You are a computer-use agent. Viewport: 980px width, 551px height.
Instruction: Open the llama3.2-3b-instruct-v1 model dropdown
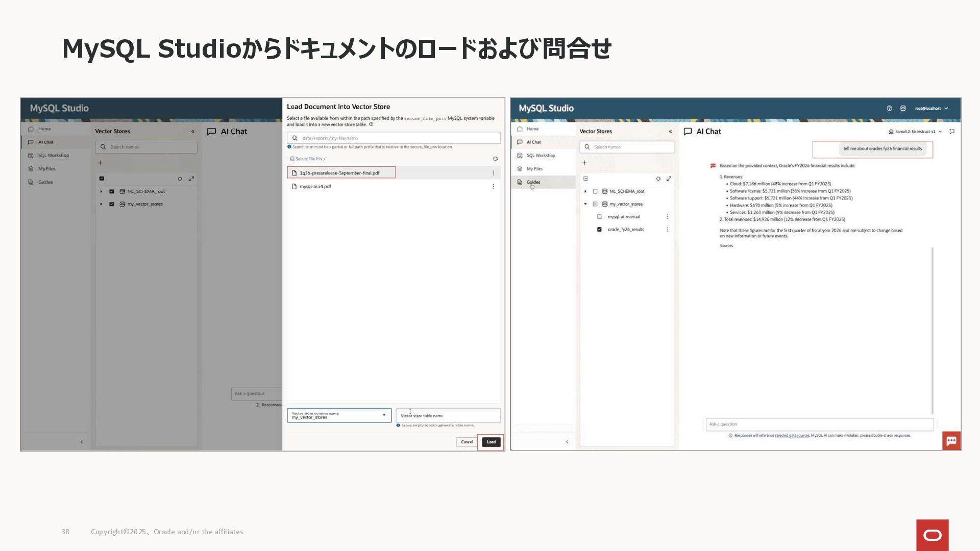tap(916, 132)
